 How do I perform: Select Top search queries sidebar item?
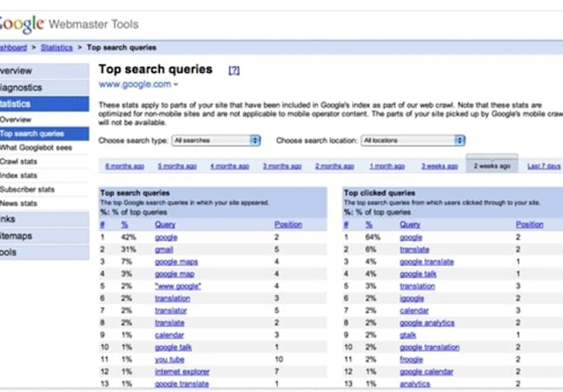click(x=45, y=133)
